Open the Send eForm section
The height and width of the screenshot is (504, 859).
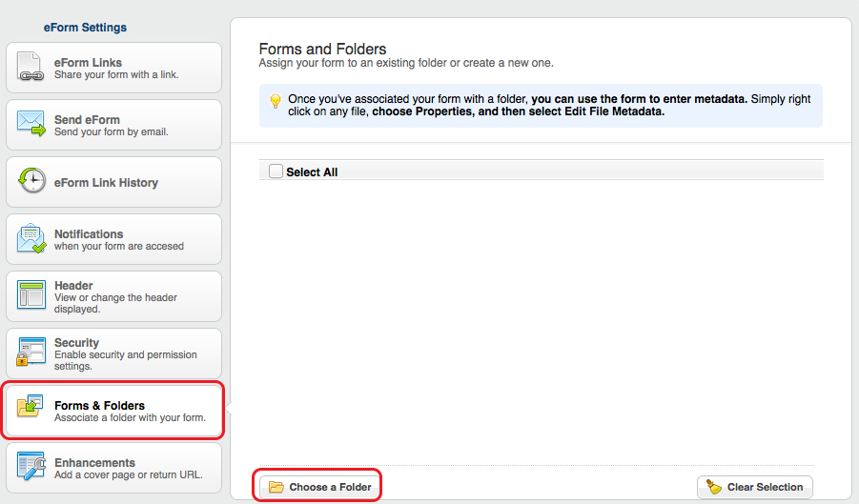[114, 125]
